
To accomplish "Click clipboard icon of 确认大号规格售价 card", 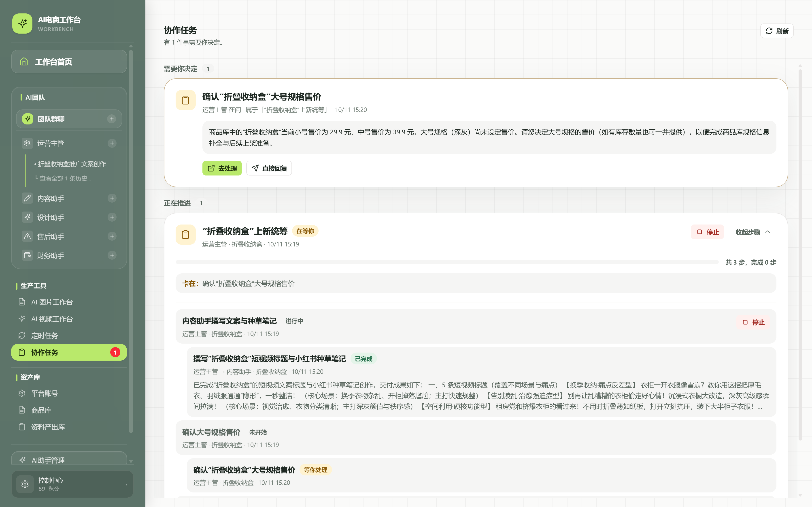I will [x=186, y=100].
